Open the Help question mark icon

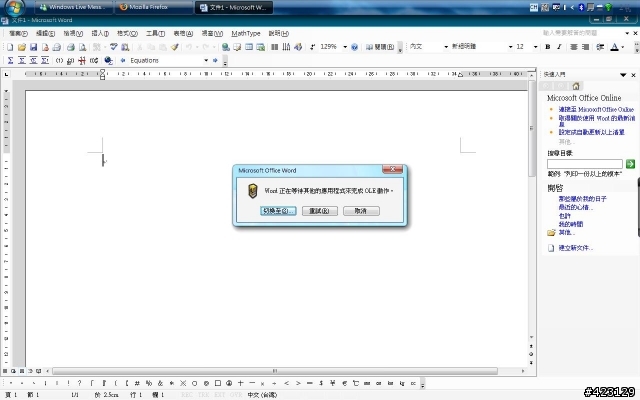354,47
